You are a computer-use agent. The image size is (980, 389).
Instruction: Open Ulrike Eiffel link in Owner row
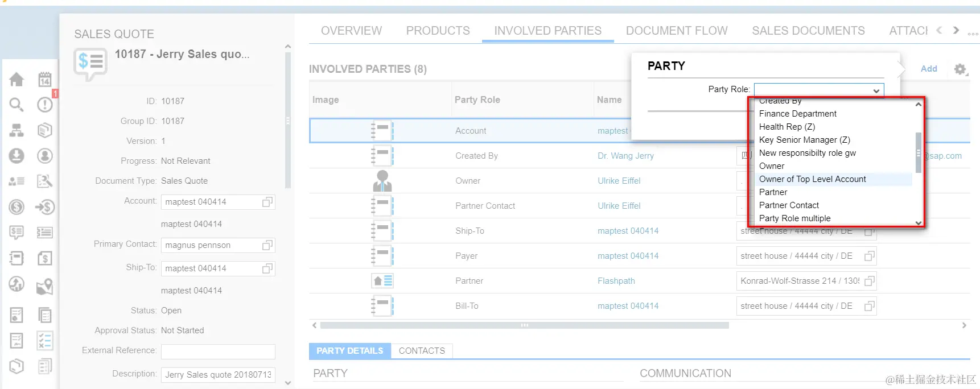coord(619,181)
